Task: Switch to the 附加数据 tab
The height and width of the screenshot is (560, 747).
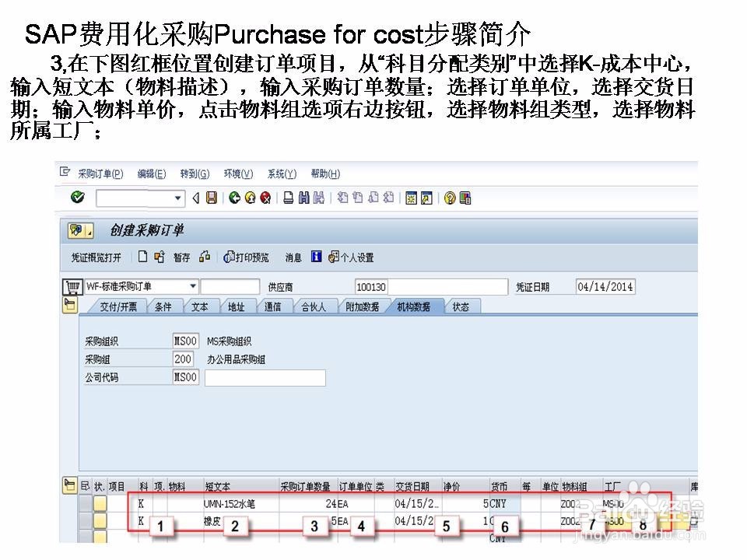Action: 362,306
